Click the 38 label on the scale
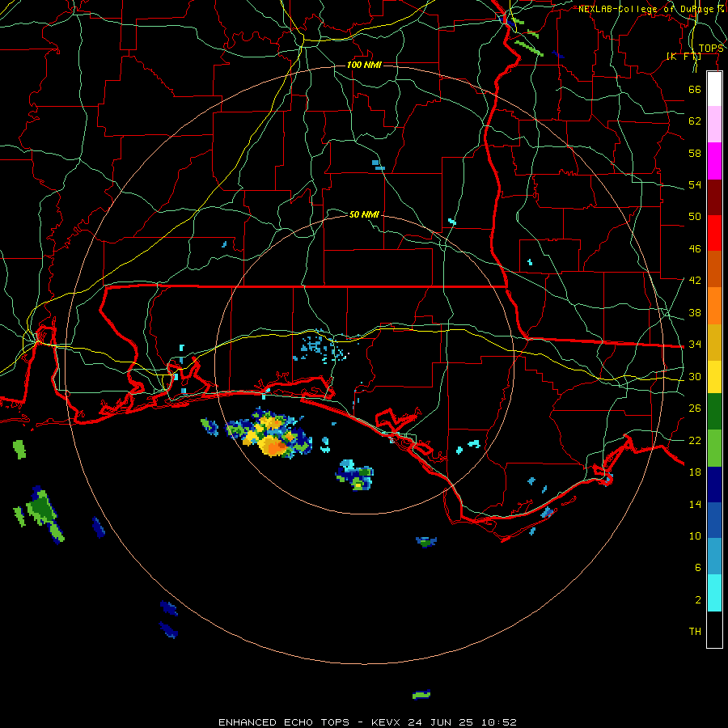Viewport: 728px width, 728px height. pyautogui.click(x=695, y=312)
